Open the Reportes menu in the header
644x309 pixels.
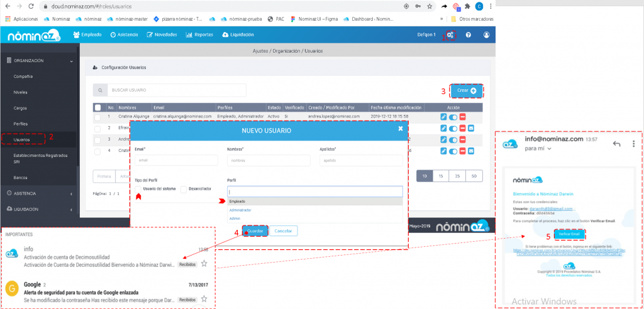click(199, 35)
